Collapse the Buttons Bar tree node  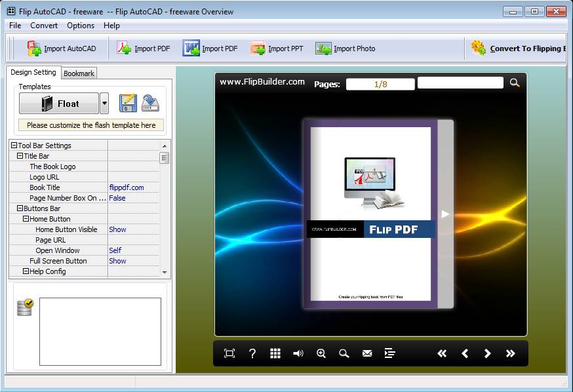pyautogui.click(x=20, y=208)
